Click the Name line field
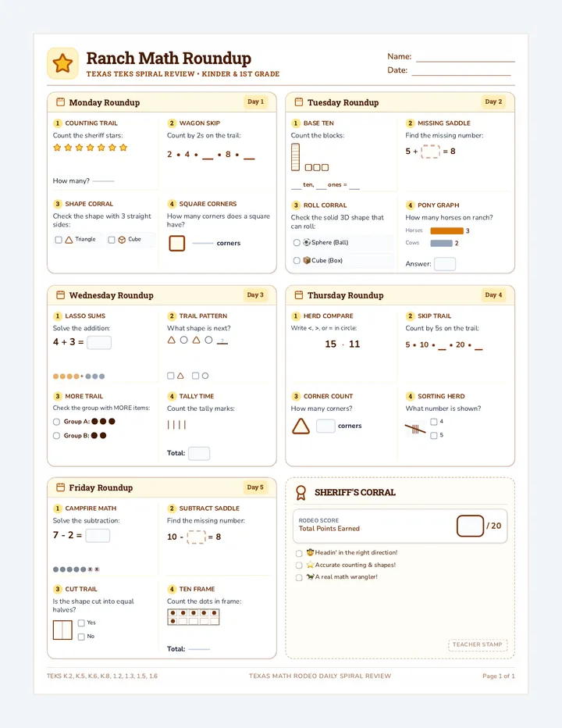This screenshot has width=562, height=728. pos(465,57)
